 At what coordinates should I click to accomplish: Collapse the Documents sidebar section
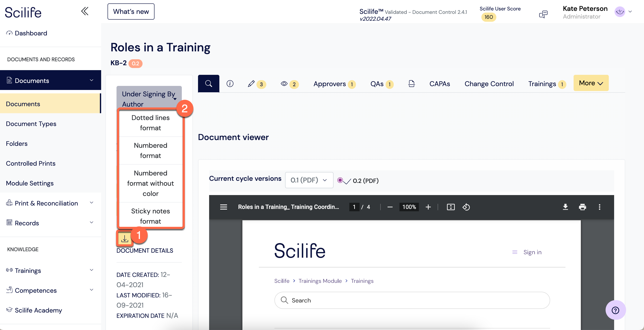pyautogui.click(x=92, y=80)
